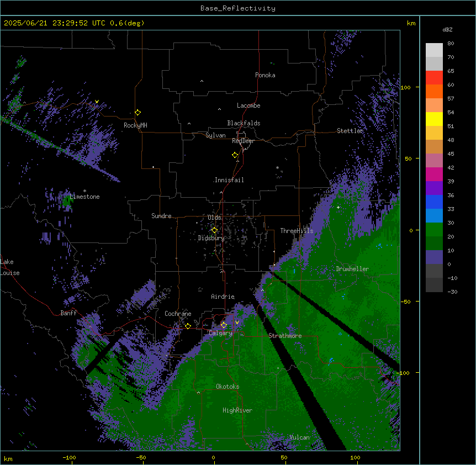Click the yellow diamond marker above Calgary label

click(x=224, y=325)
